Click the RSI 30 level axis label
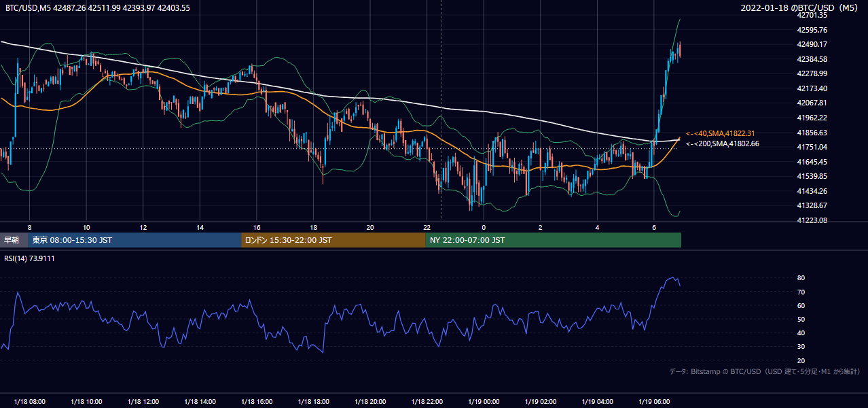 [x=801, y=347]
